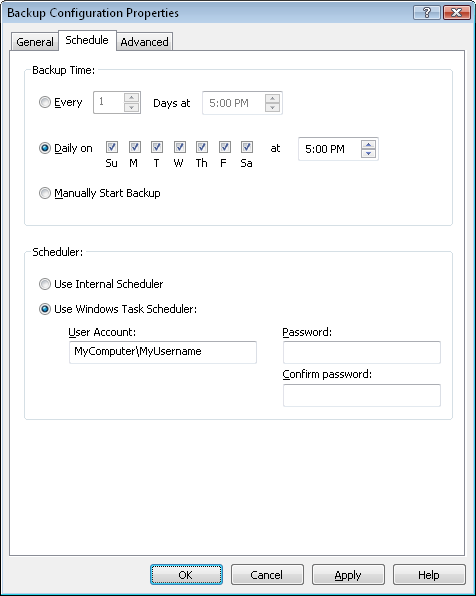Viewport: 476px width, 596px height.
Task: Toggle the W (Wednesday) checkbox
Action: [179, 147]
